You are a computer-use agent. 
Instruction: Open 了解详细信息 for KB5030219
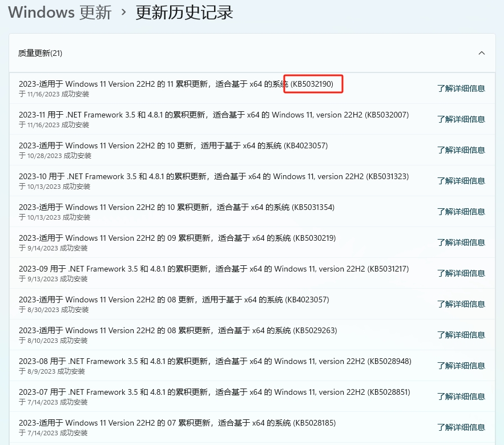(x=460, y=242)
